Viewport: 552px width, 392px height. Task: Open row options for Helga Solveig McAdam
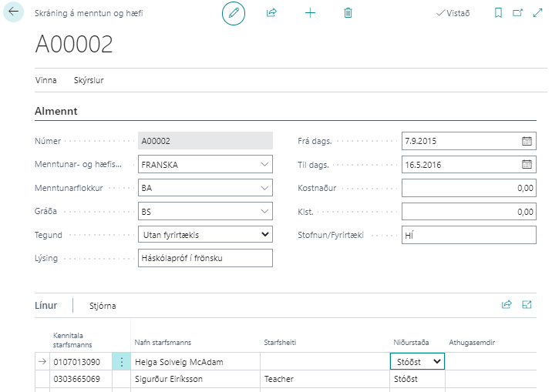[121, 362]
